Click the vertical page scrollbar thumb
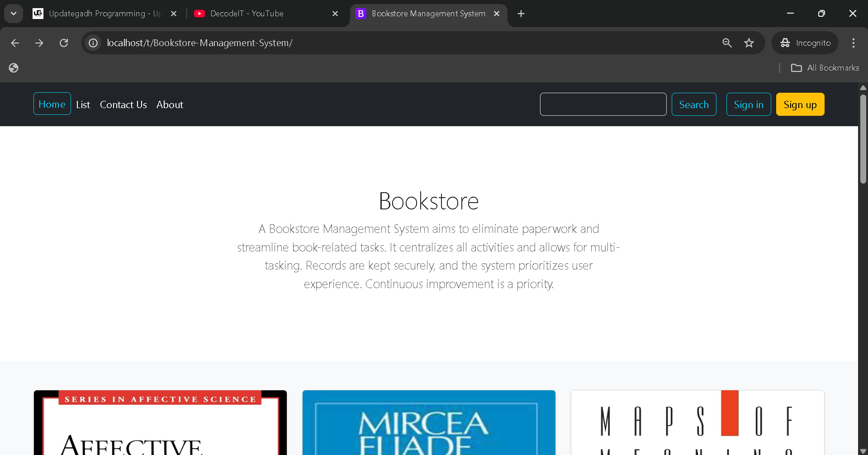 (x=863, y=138)
